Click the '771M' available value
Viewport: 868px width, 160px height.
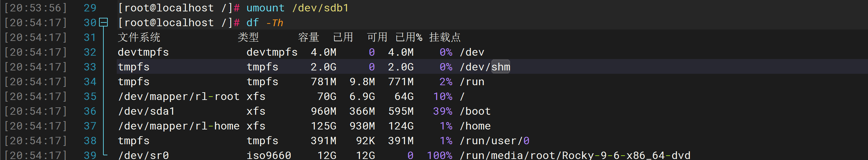(401, 82)
